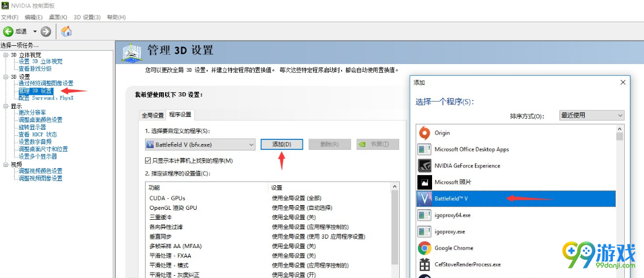Select Microsoft Office Desktop Apps icon
The image size is (644, 278).
(424, 149)
